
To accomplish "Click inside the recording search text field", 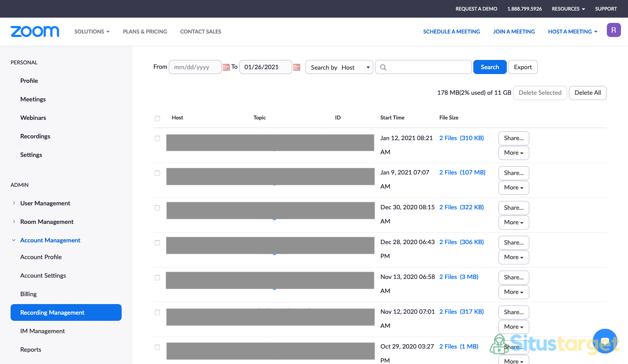I will coord(424,67).
